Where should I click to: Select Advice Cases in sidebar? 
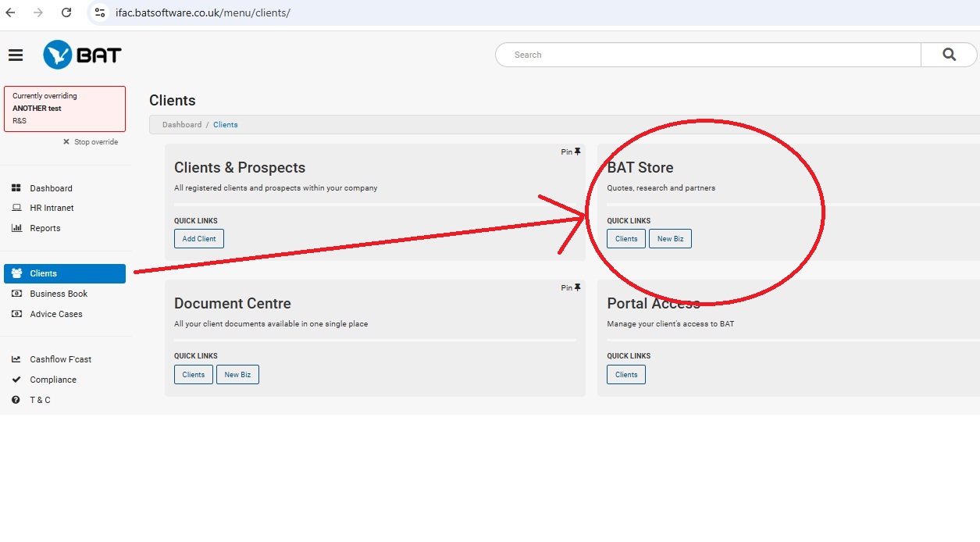tap(56, 314)
